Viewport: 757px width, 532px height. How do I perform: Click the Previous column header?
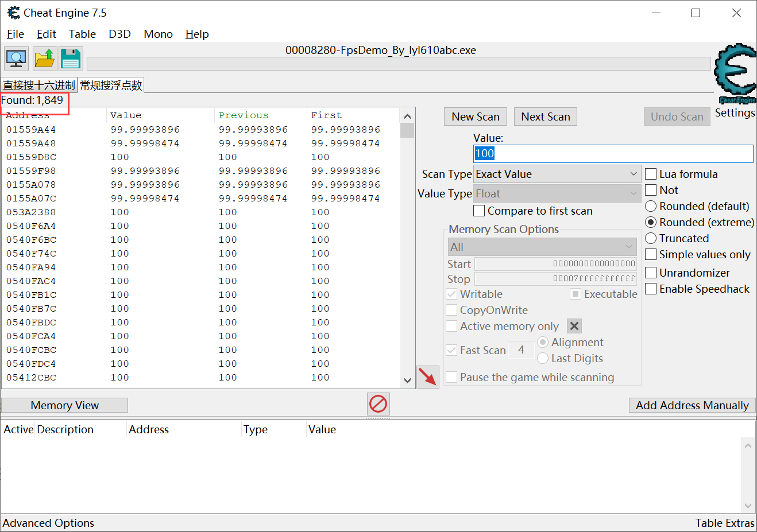[261, 115]
